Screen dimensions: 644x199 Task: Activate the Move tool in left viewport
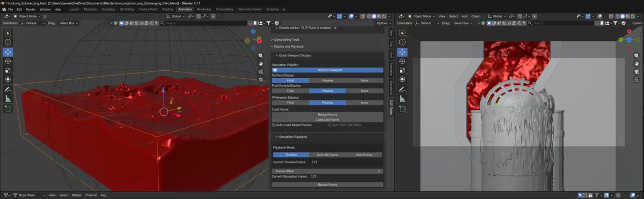click(x=8, y=52)
